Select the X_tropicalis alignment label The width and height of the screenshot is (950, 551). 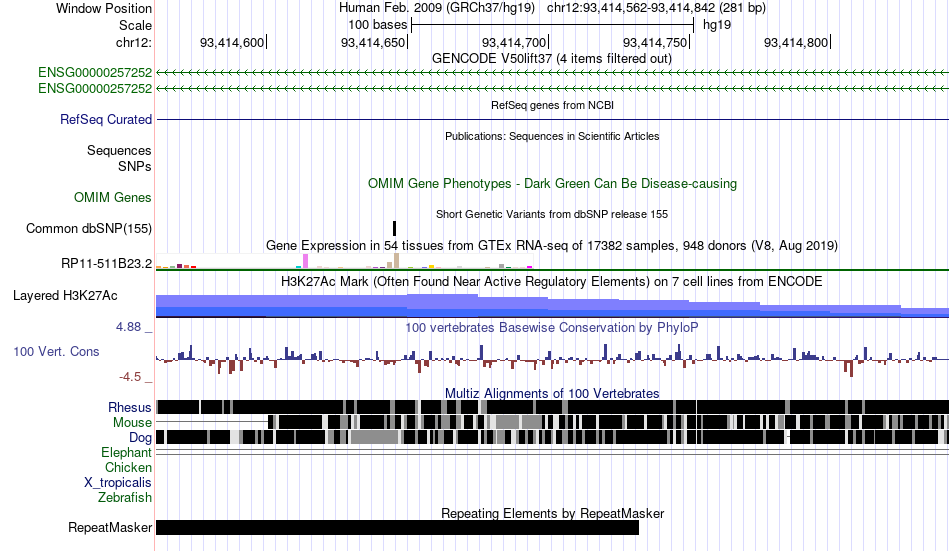[118, 483]
